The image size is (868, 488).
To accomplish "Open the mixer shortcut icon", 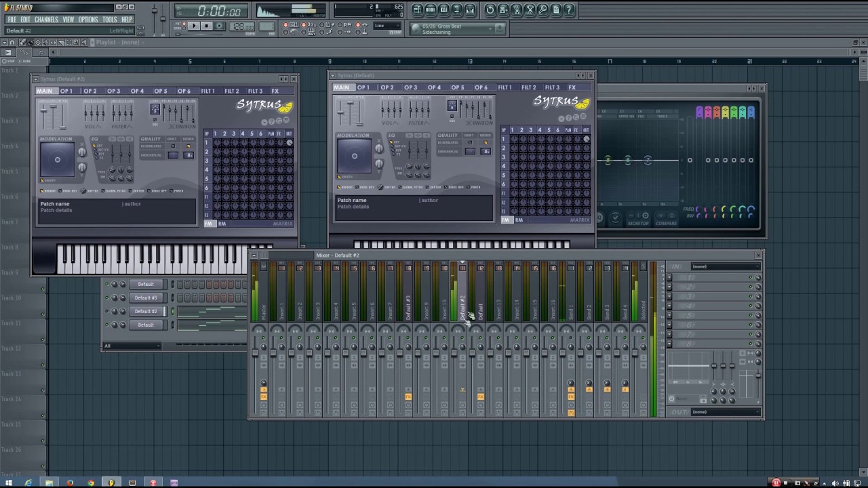I will [470, 9].
